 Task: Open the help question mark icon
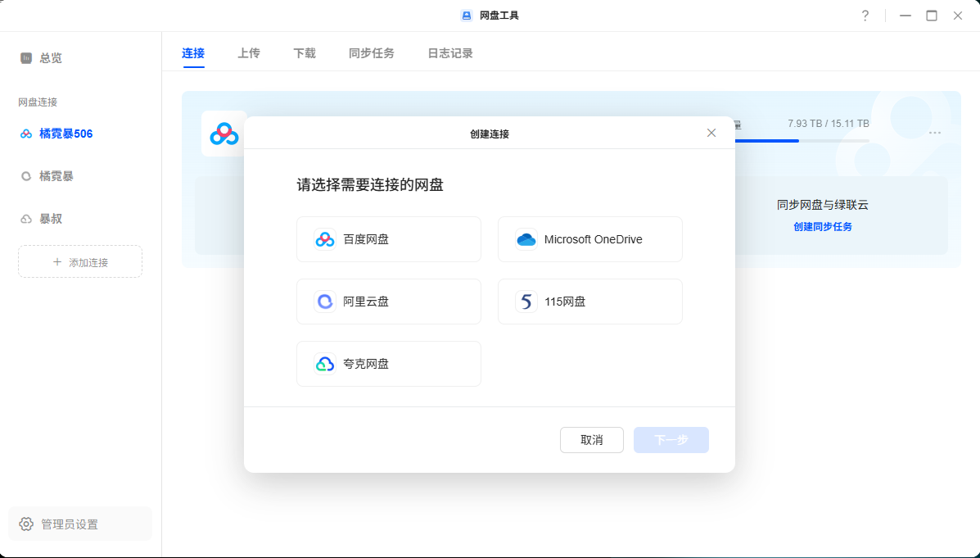pos(865,16)
